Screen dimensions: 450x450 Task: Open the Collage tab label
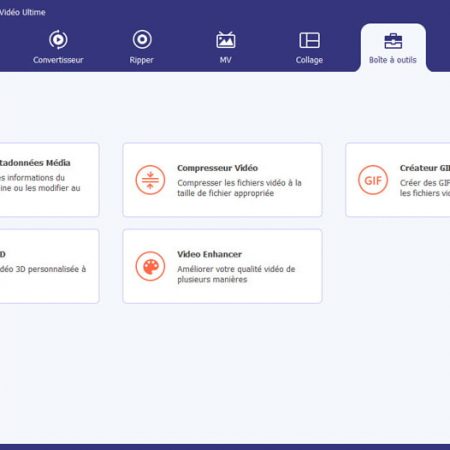tap(309, 60)
